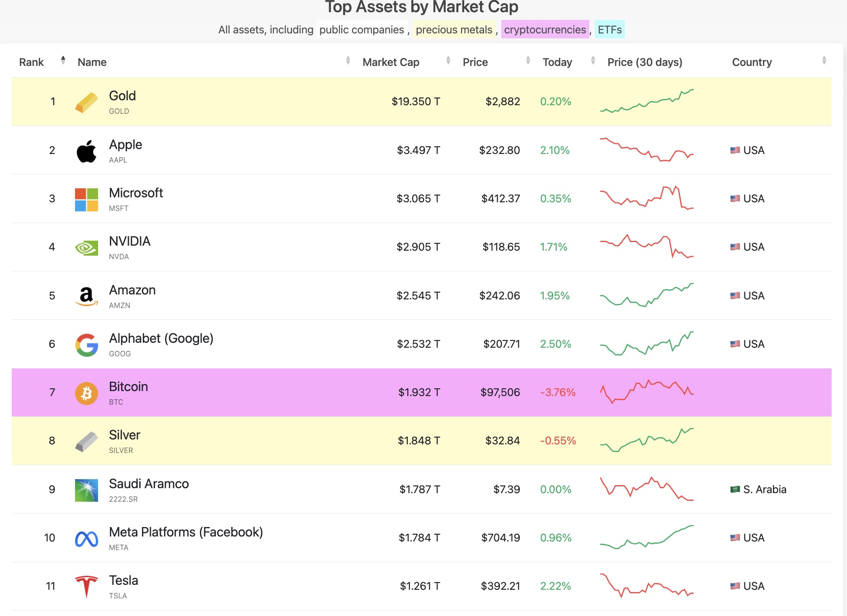
Task: Click the Bitcoin logo icon
Action: [x=86, y=393]
